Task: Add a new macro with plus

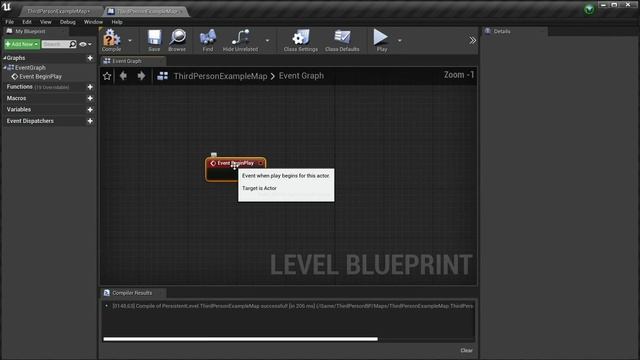Action: [x=90, y=98]
